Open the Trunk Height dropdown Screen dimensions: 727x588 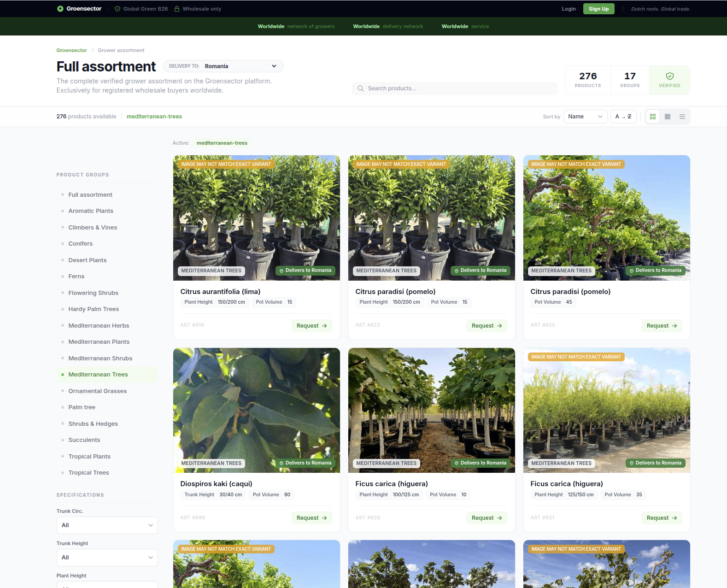107,558
